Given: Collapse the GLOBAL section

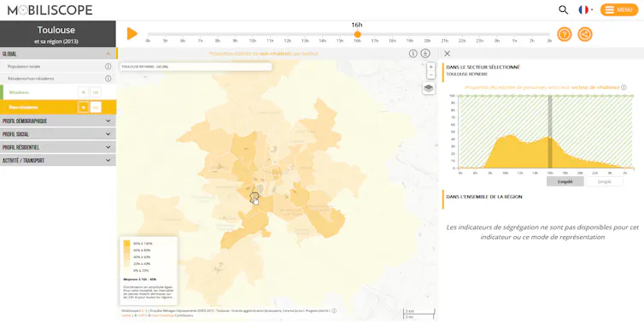Looking at the screenshot, I should click(x=58, y=54).
